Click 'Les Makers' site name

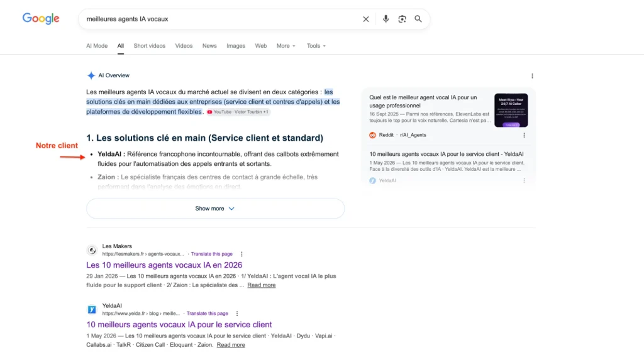117,246
